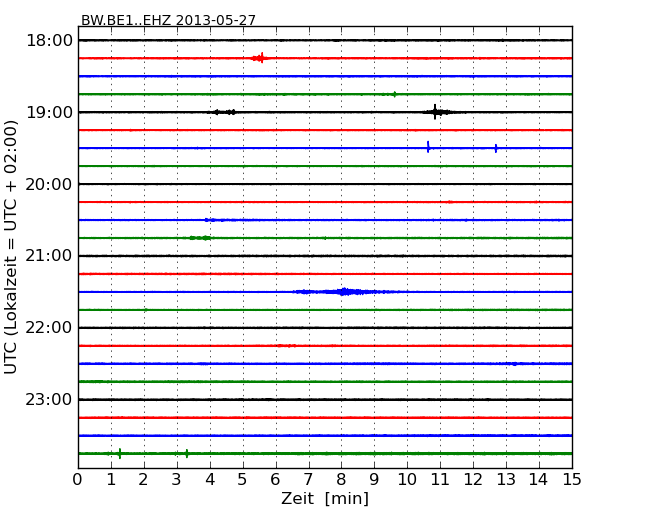This screenshot has width=650, height=520.
Task: Select the 20:00 y-axis time label
Action: click(49, 184)
